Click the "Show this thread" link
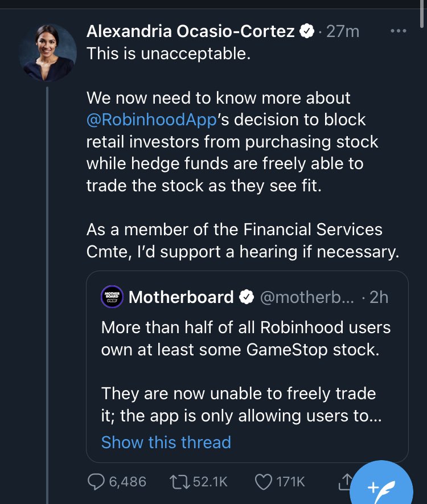The image size is (427, 504). pyautogui.click(x=166, y=442)
